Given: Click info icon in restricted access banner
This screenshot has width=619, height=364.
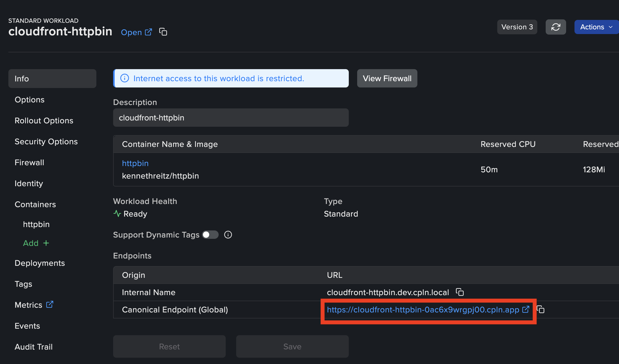Looking at the screenshot, I should (125, 78).
